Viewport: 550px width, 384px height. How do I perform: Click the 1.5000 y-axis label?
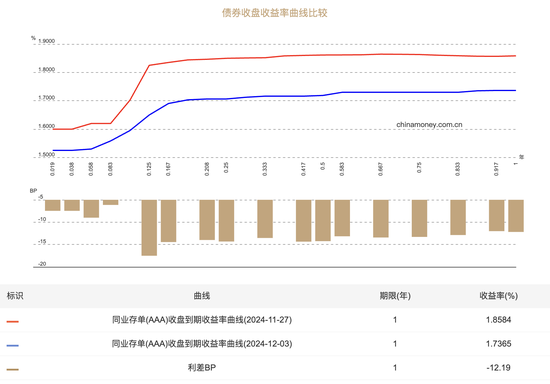point(47,154)
